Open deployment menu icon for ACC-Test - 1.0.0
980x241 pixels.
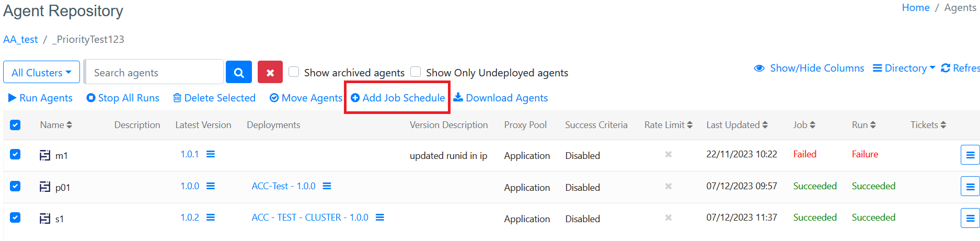tap(327, 186)
